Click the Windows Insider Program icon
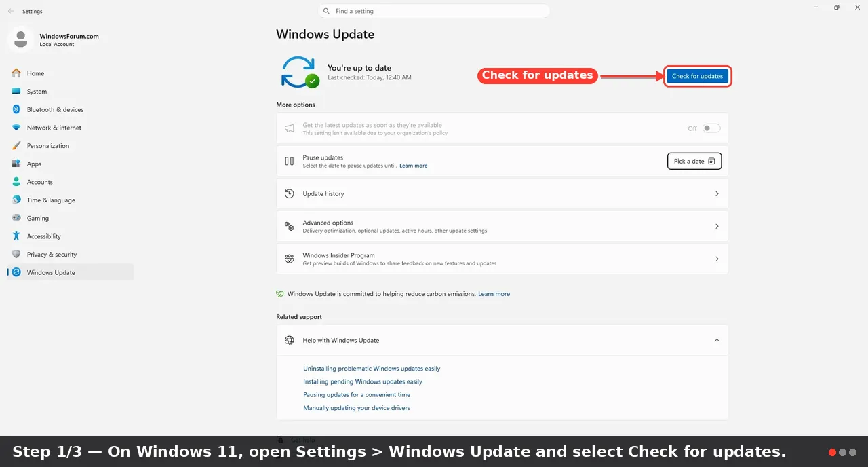 click(x=290, y=259)
